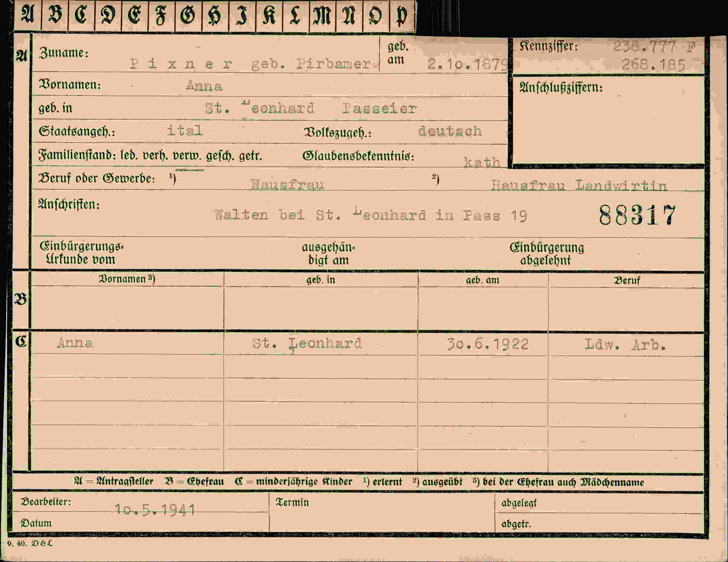The image size is (728, 562).
Task: Click the stamped number '88317'
Action: point(638,215)
